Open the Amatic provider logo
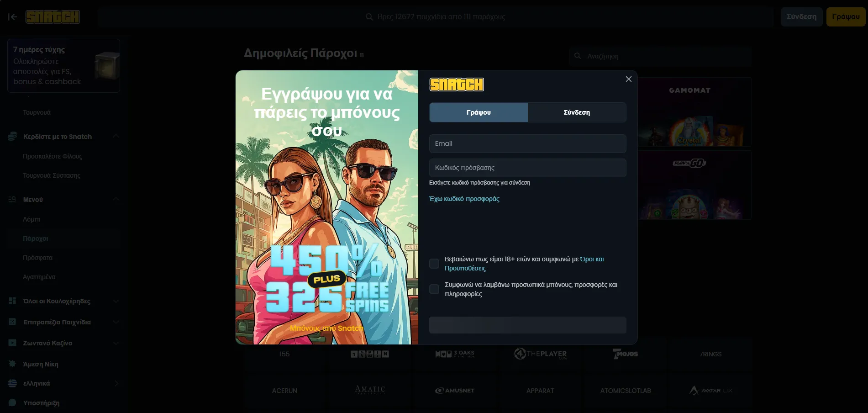Viewport: 868px width, 413px height. 370,390
